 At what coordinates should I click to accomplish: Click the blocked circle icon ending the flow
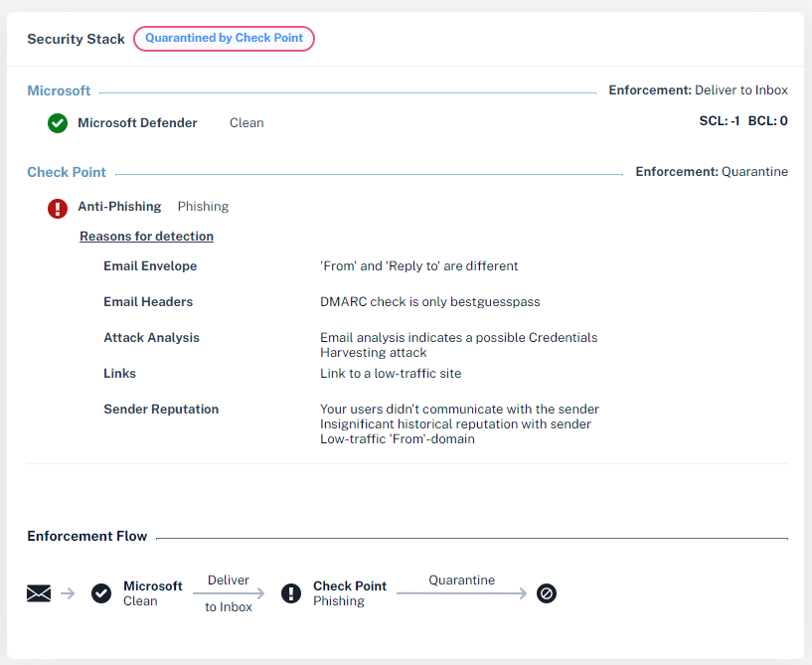coord(547,593)
